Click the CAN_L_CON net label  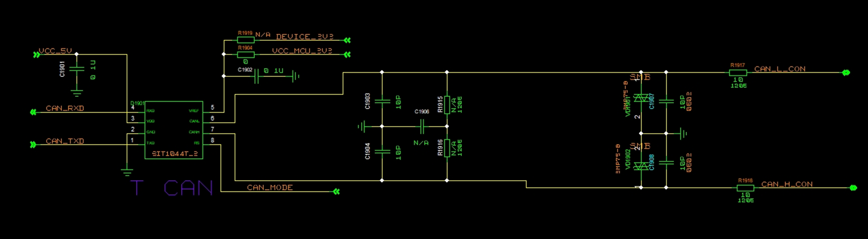pos(780,69)
